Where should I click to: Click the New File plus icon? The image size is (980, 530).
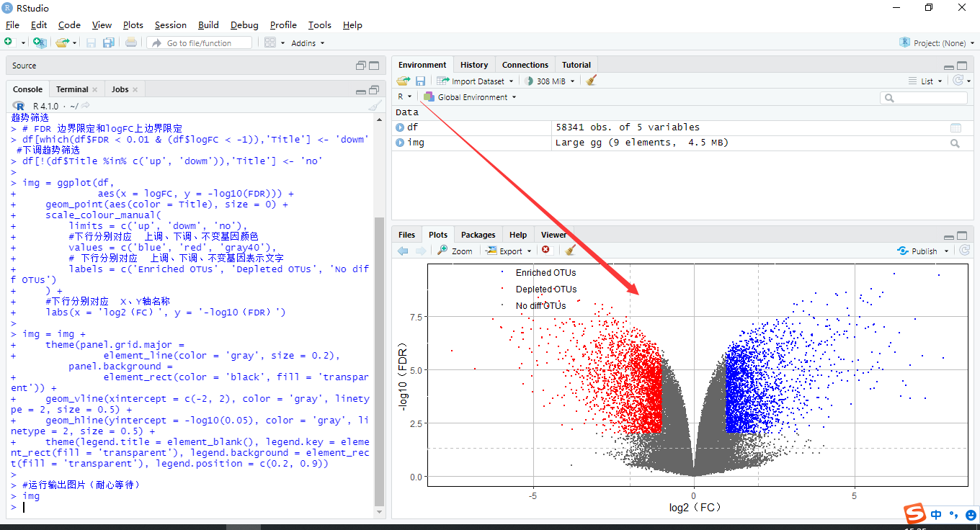pyautogui.click(x=9, y=42)
